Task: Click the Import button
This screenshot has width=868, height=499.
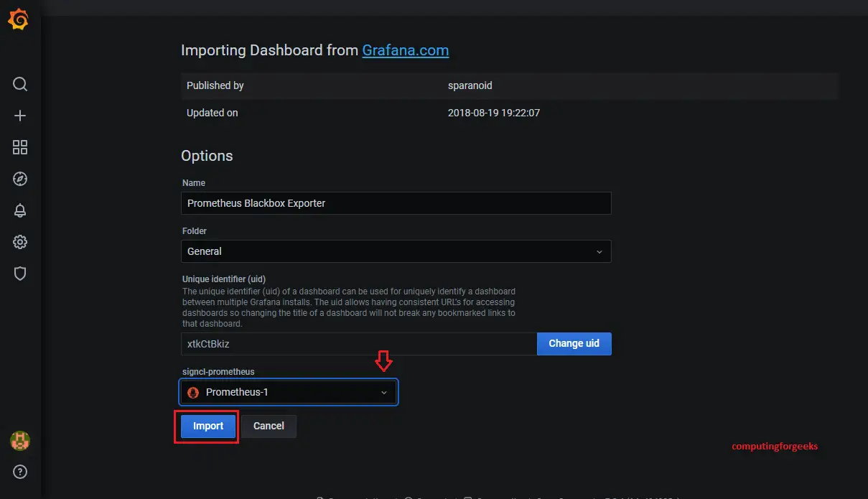Action: [206, 426]
